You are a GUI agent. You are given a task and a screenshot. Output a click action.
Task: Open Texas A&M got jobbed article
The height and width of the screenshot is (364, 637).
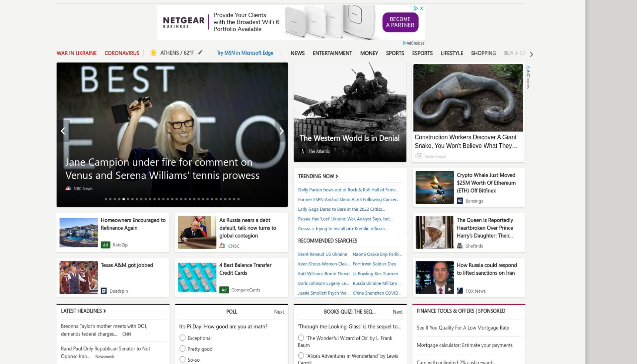pos(127,265)
